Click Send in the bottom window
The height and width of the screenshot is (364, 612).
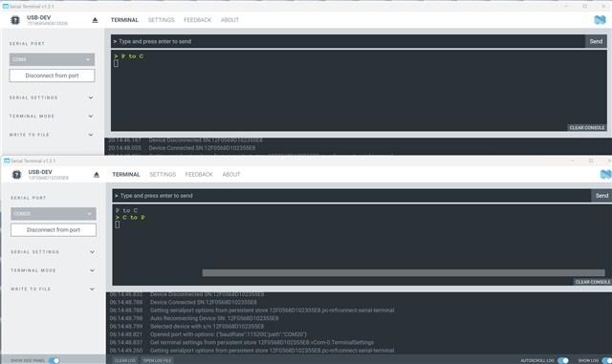(601, 196)
